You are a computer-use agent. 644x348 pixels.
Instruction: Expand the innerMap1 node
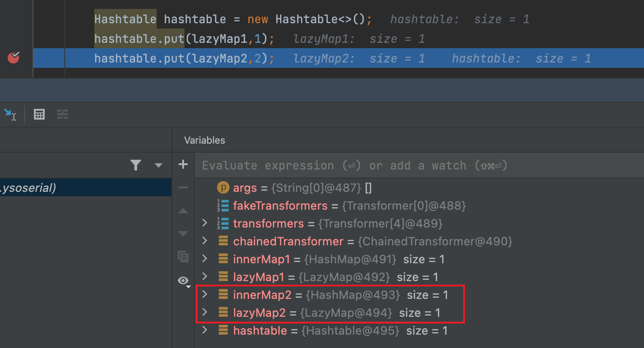(x=205, y=258)
